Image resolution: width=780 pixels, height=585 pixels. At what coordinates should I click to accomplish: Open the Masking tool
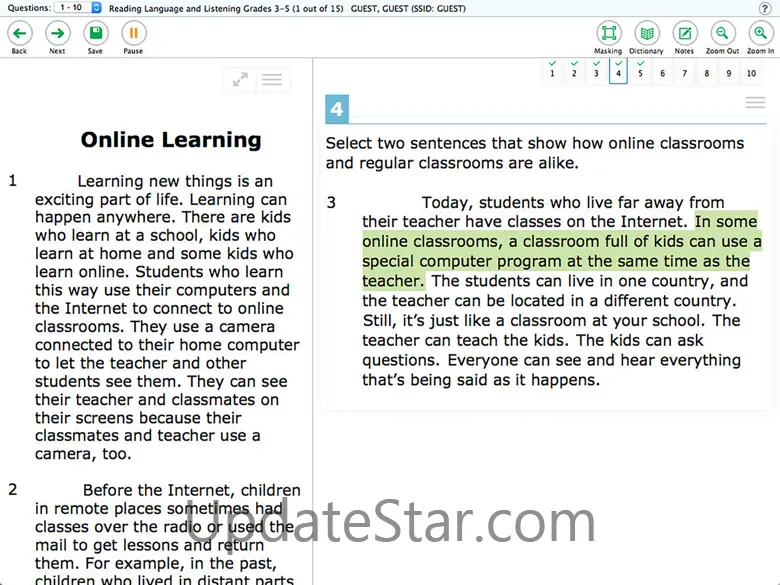[x=608, y=34]
